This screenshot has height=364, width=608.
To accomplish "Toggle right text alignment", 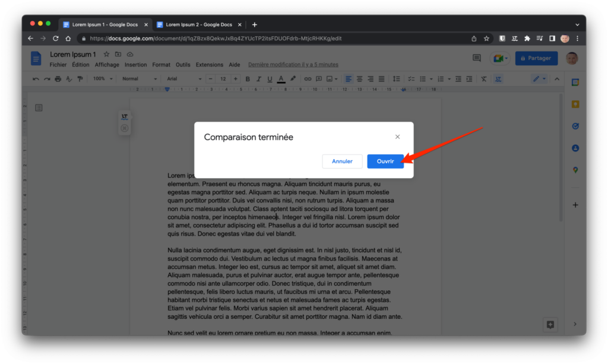I will click(x=370, y=79).
